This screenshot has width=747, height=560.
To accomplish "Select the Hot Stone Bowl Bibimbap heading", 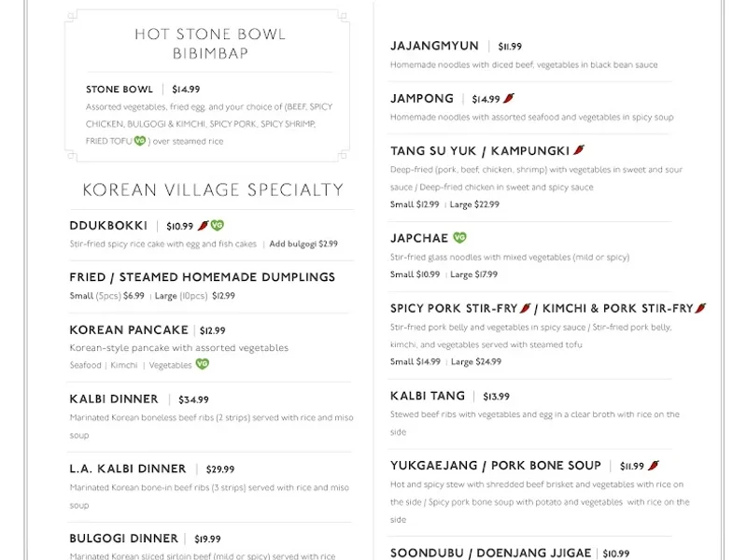I will click(x=210, y=44).
